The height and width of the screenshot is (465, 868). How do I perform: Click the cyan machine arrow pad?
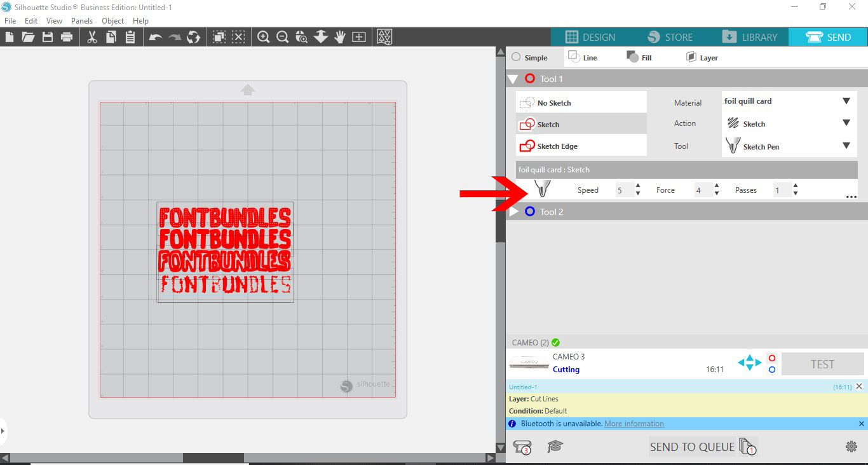pyautogui.click(x=750, y=363)
